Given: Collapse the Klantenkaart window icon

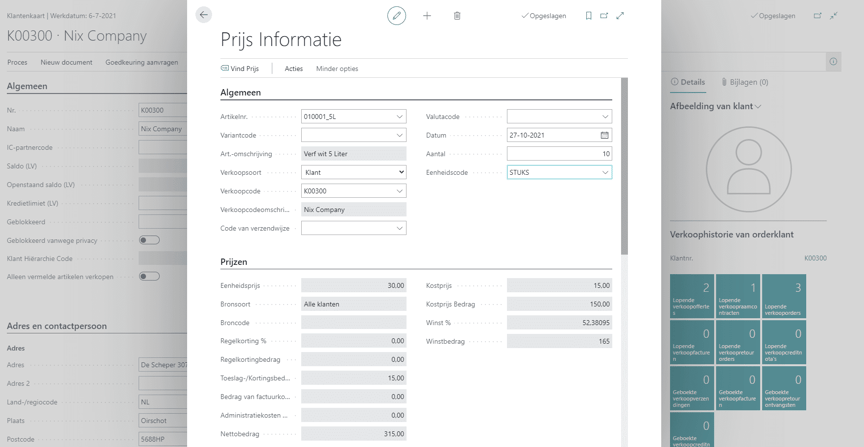Looking at the screenshot, I should pyautogui.click(x=834, y=16).
